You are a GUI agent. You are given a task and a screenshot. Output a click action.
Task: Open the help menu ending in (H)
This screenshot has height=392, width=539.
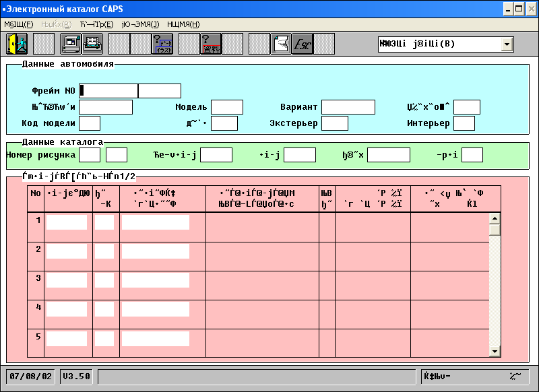coord(183,24)
